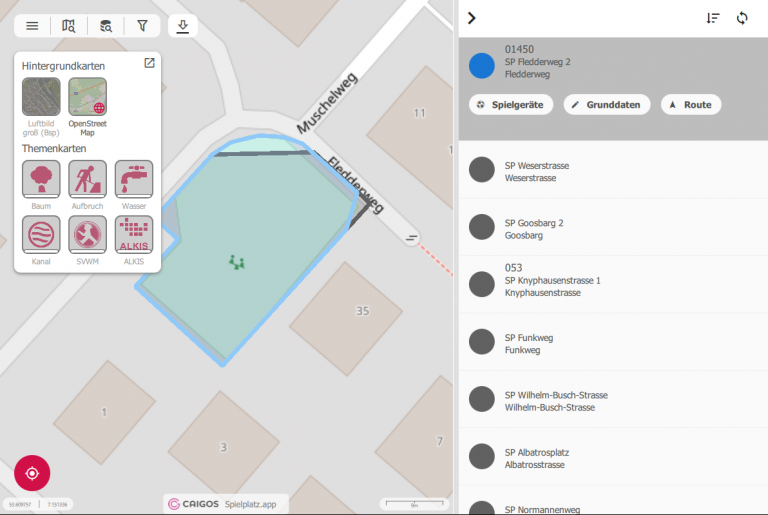Image resolution: width=768 pixels, height=515 pixels.
Task: Select SP Knyphausenstrasse 1 list entry
Action: tap(613, 284)
